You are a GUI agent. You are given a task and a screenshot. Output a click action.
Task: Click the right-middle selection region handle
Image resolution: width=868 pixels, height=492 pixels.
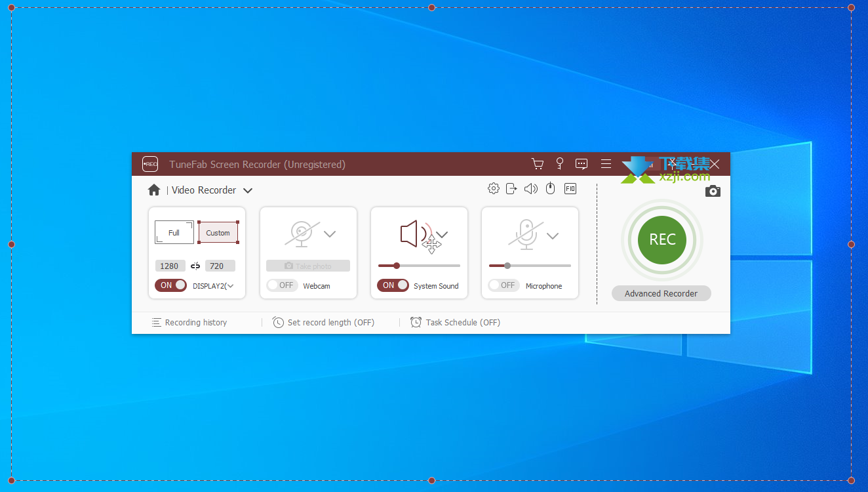tap(851, 244)
